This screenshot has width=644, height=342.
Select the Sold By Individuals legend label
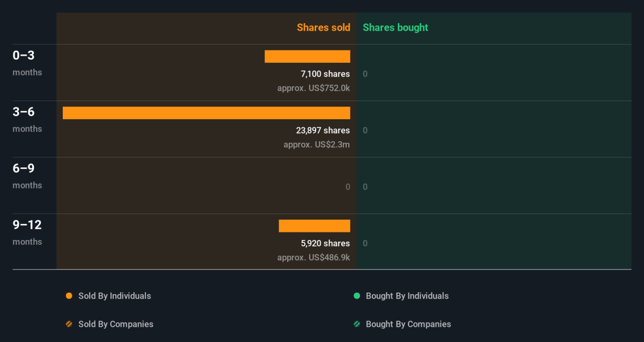(115, 296)
